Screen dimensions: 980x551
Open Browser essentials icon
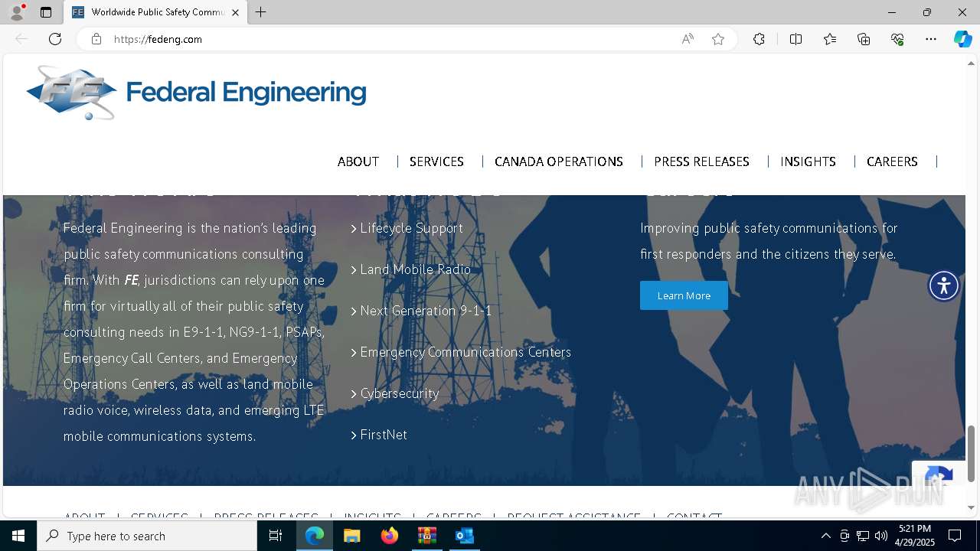click(x=897, y=39)
